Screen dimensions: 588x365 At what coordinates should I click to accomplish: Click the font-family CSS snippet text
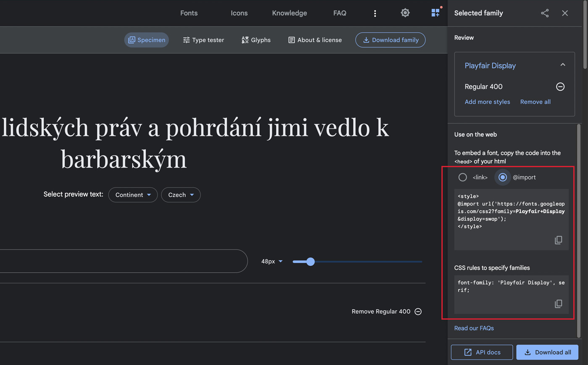(x=511, y=286)
